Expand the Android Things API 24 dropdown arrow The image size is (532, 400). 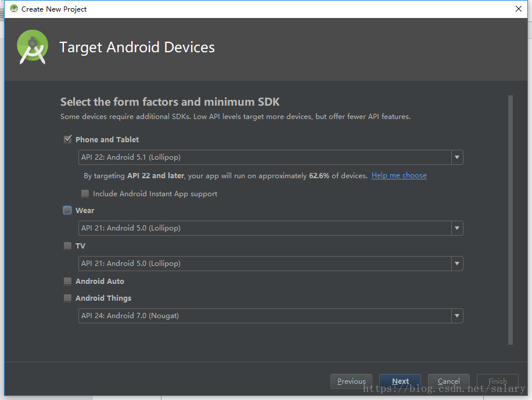457,316
